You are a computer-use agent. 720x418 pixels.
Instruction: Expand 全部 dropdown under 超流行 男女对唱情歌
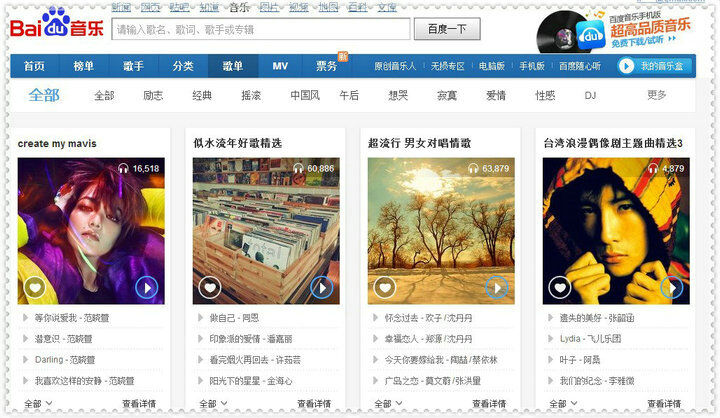point(388,404)
